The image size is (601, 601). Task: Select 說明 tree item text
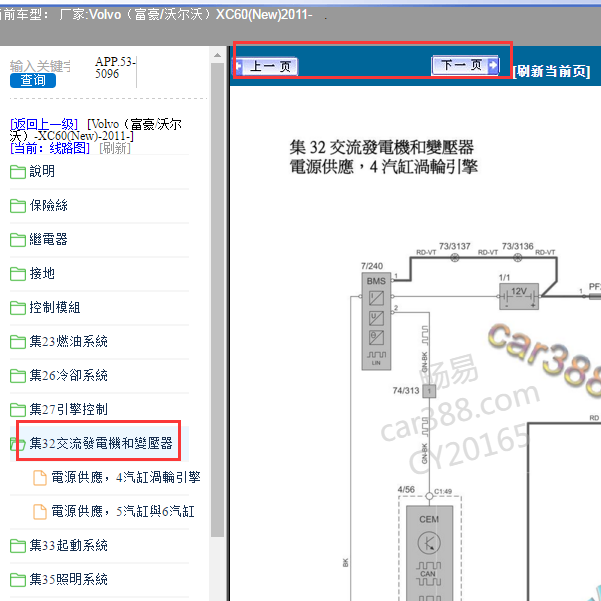(x=42, y=171)
